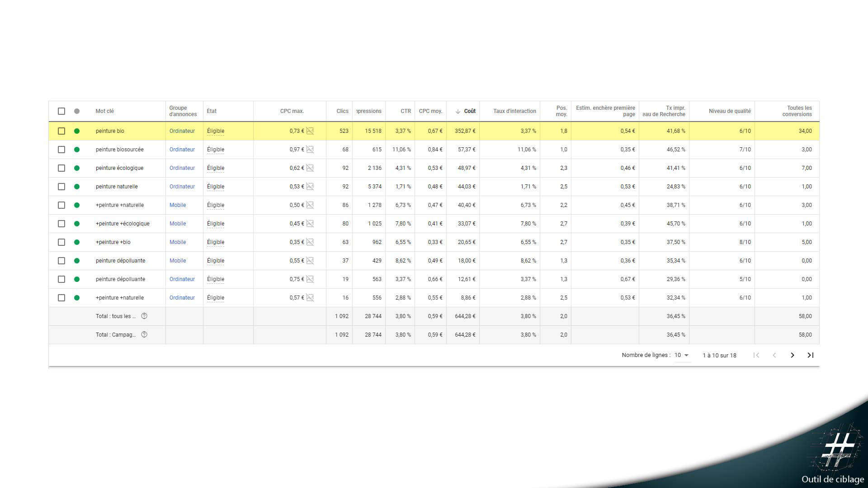Open Mobile ad group for +peinture +bio
Viewport: 868px width, 488px height.
click(x=178, y=242)
